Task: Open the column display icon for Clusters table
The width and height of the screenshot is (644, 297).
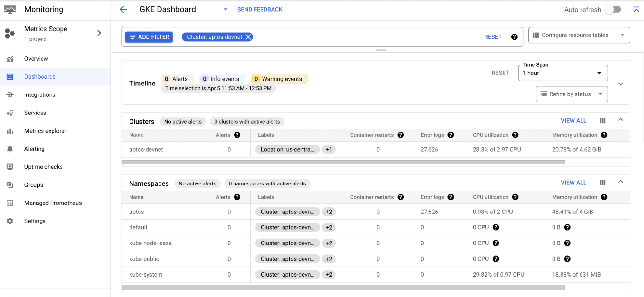Action: (x=602, y=120)
